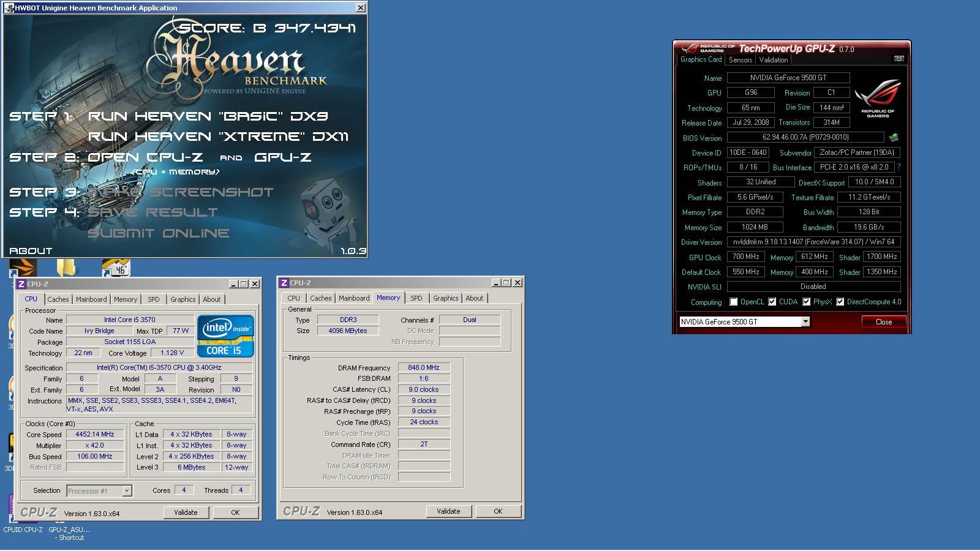Open the folder icon on the desktop

66,268
